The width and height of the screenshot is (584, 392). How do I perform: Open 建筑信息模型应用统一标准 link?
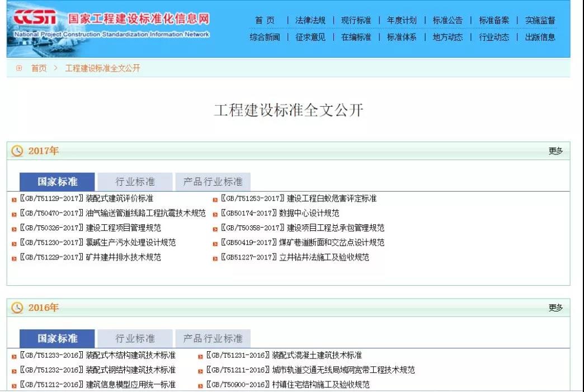pos(130,385)
